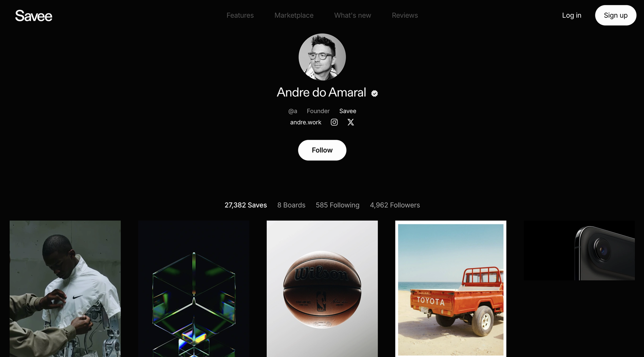Image resolution: width=644 pixels, height=357 pixels.
Task: Open the Features menu item
Action: [240, 15]
